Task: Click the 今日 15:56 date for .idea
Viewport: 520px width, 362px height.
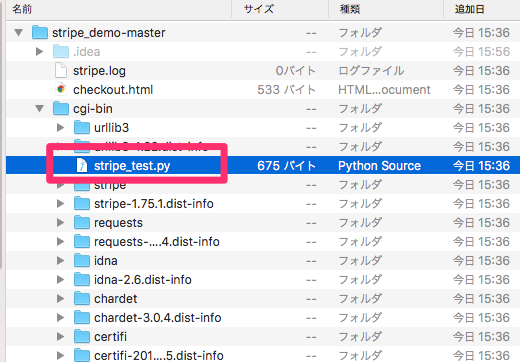Action: tap(481, 52)
